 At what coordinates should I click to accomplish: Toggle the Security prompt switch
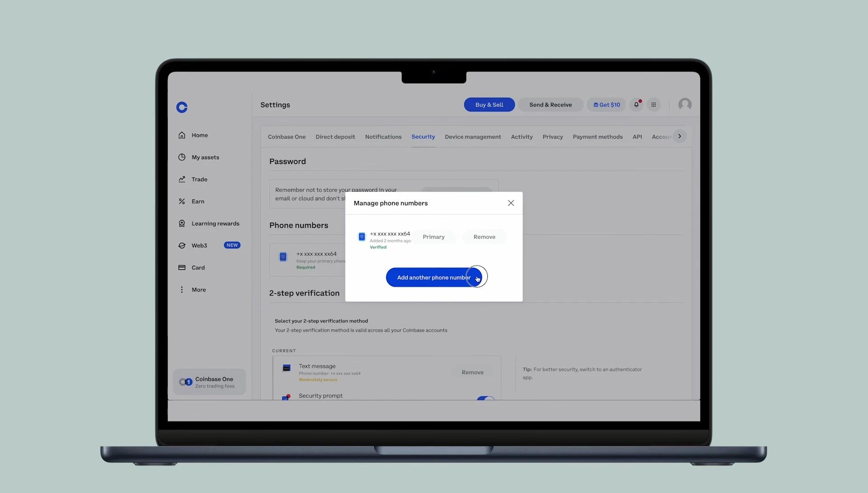486,398
